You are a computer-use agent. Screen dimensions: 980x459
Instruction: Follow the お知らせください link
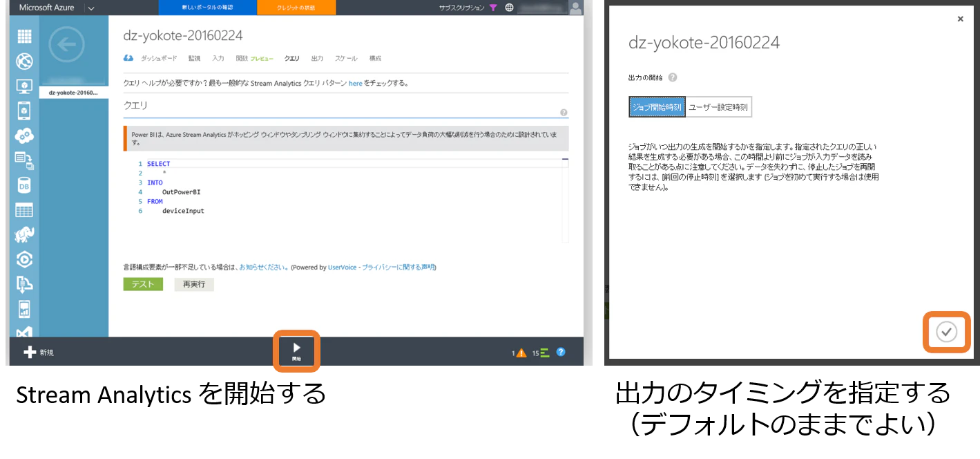(264, 267)
